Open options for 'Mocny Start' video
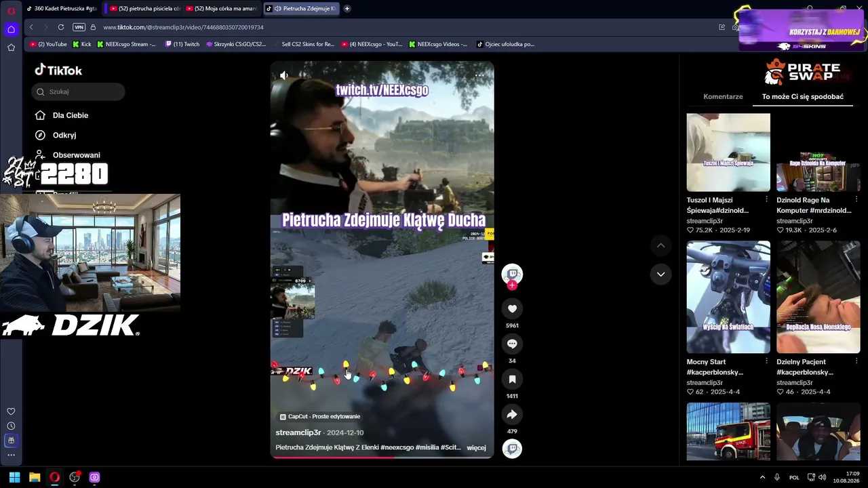868x488 pixels. pyautogui.click(x=767, y=361)
